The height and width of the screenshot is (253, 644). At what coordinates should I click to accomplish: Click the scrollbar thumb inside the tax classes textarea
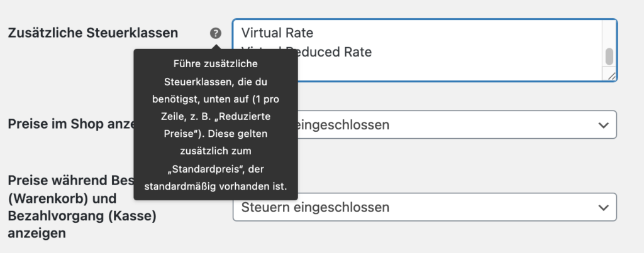coord(609,57)
